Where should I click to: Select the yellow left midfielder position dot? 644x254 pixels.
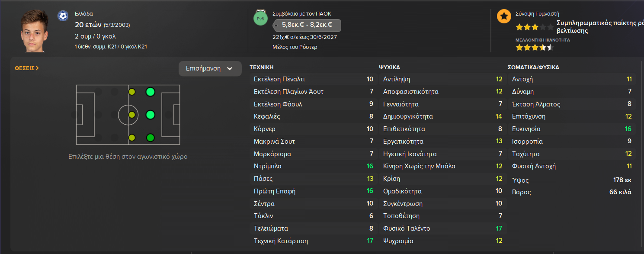coord(132,92)
